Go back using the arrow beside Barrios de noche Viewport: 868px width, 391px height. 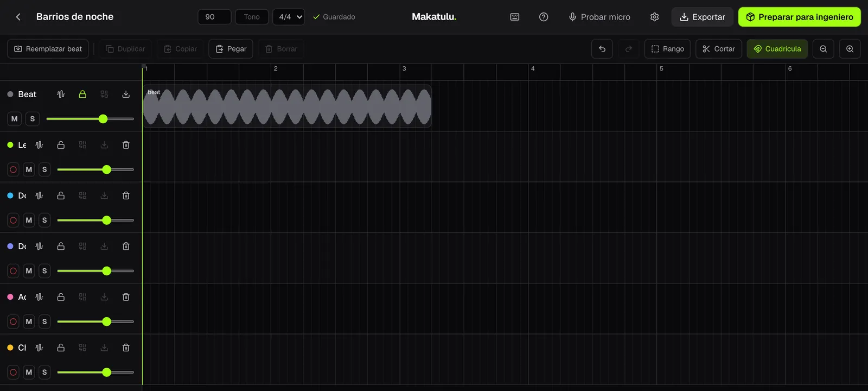(18, 17)
